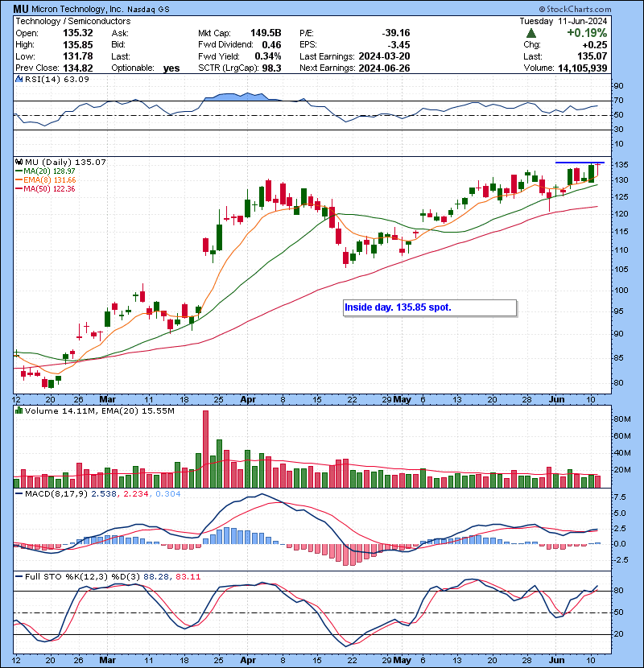Click the orange EMA(8) legend line marker

pyautogui.click(x=19, y=179)
